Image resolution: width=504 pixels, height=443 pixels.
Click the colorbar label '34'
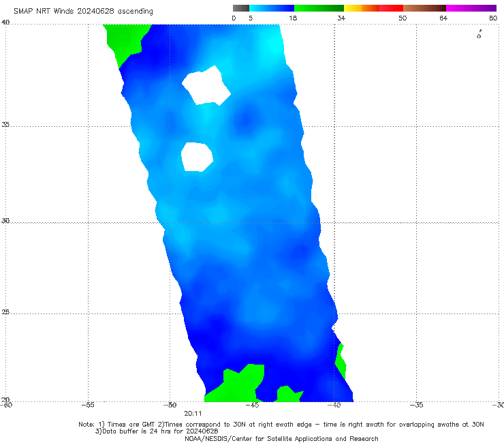pyautogui.click(x=341, y=18)
